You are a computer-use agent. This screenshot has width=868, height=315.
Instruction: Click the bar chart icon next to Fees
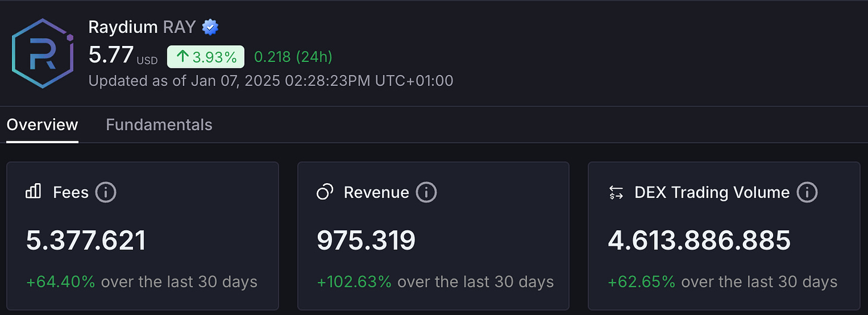tap(33, 192)
